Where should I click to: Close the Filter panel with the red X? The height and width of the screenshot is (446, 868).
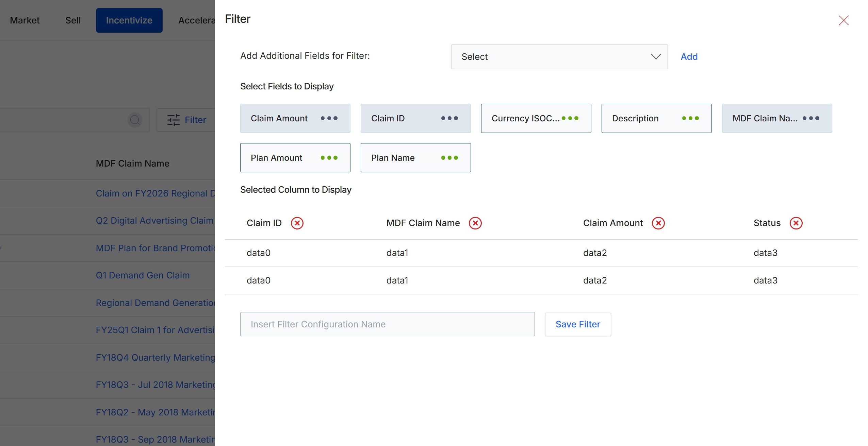point(844,20)
